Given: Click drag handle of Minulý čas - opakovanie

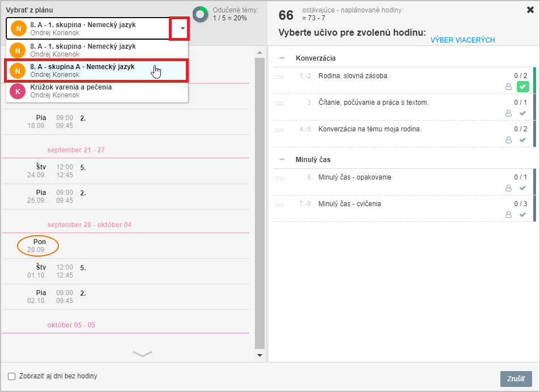Looking at the screenshot, I should (280, 178).
